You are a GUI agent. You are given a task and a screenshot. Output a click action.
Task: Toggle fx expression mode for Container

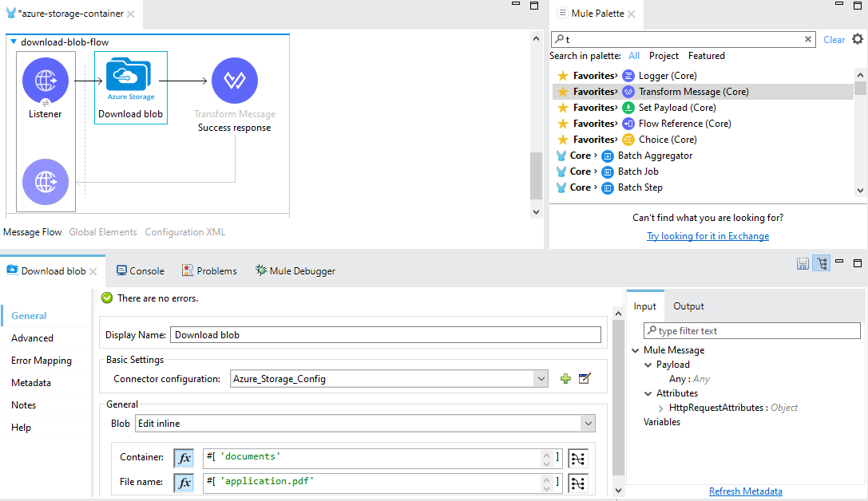point(184,458)
